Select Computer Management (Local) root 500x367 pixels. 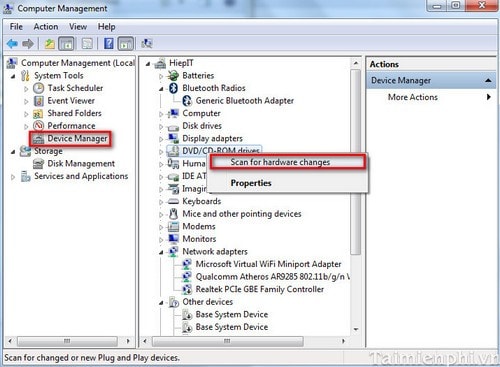[x=78, y=63]
